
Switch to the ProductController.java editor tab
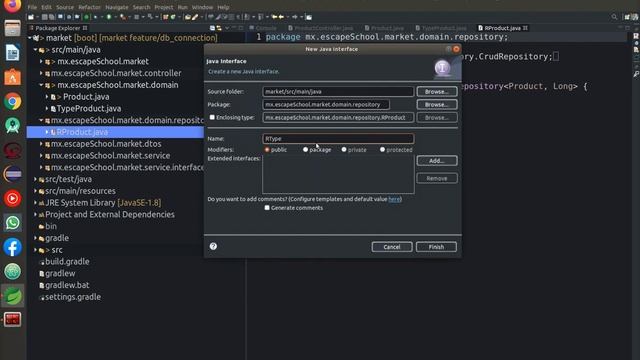pyautogui.click(x=321, y=28)
